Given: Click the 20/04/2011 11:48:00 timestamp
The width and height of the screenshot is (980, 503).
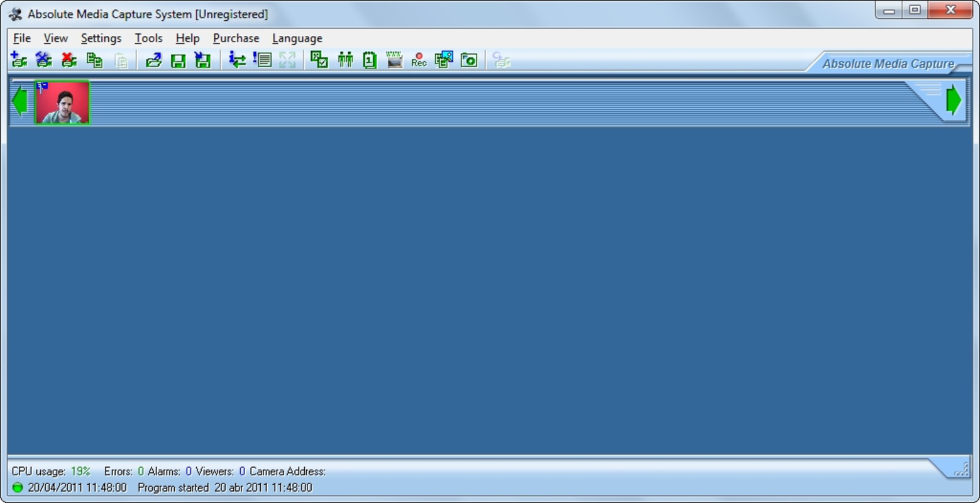Looking at the screenshot, I should [x=77, y=487].
